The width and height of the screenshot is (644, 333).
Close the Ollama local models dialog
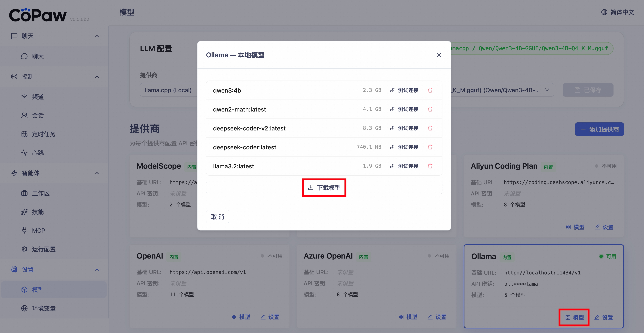tap(439, 55)
